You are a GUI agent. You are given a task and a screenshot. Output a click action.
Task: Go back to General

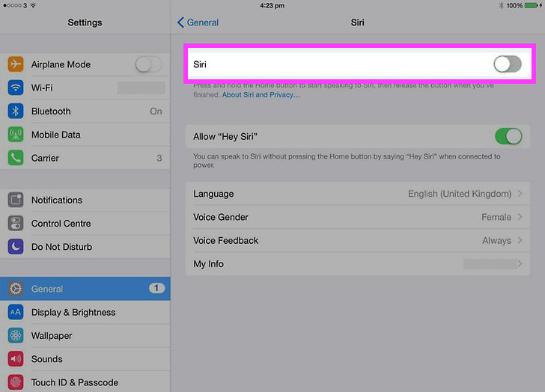pyautogui.click(x=198, y=22)
